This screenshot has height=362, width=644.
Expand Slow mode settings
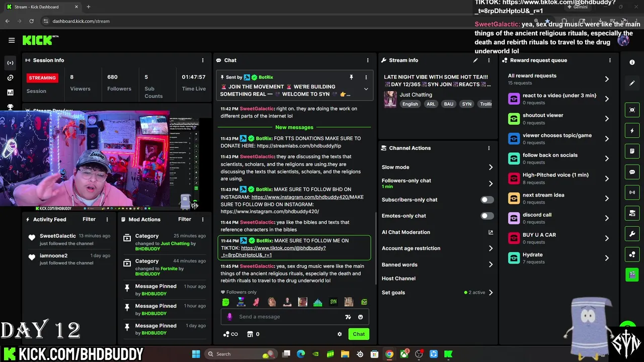tap(491, 167)
